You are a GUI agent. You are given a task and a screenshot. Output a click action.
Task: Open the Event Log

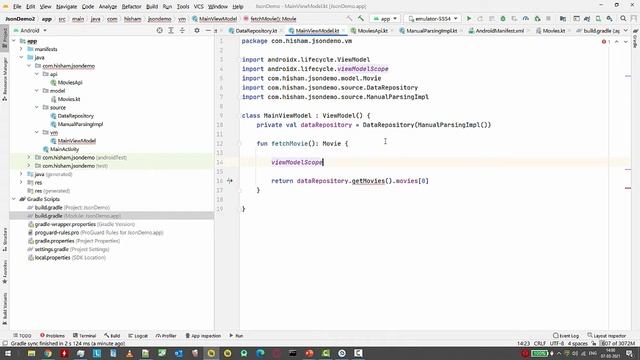point(566,336)
